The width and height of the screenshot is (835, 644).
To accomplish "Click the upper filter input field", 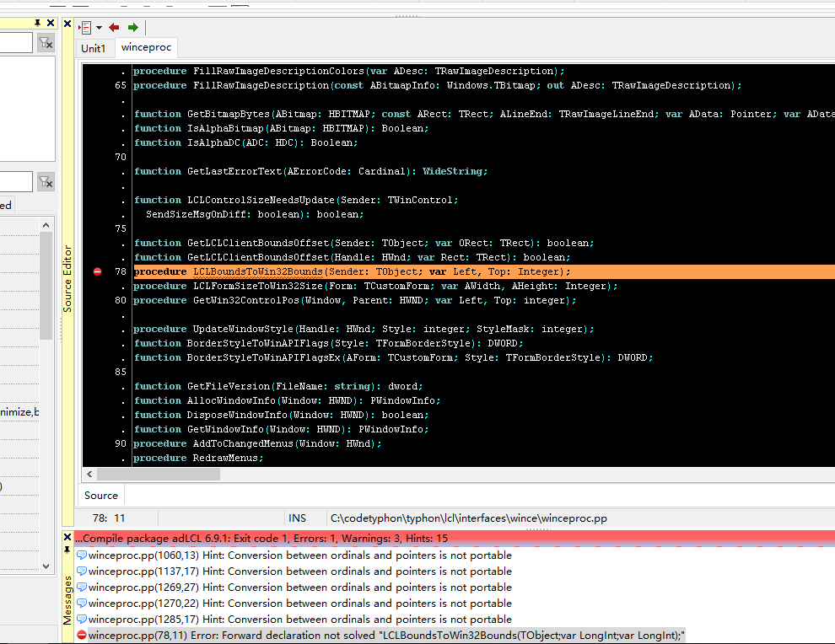I will tap(16, 43).
